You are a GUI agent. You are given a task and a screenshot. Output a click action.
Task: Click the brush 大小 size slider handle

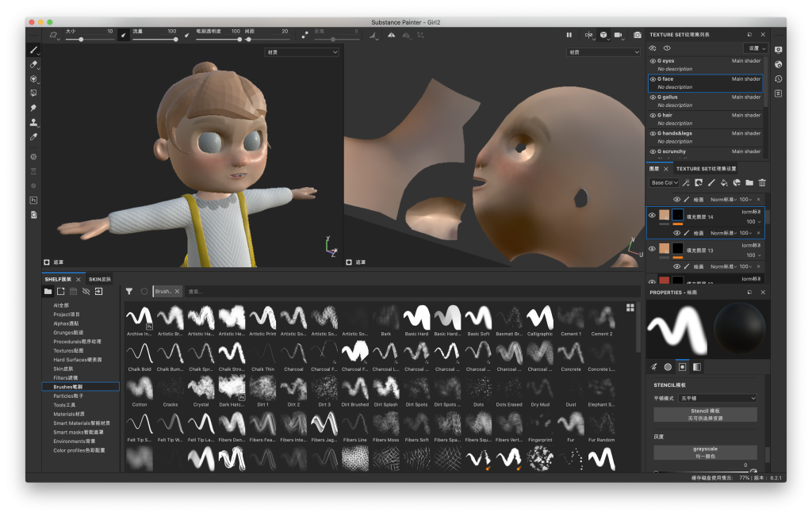click(82, 40)
